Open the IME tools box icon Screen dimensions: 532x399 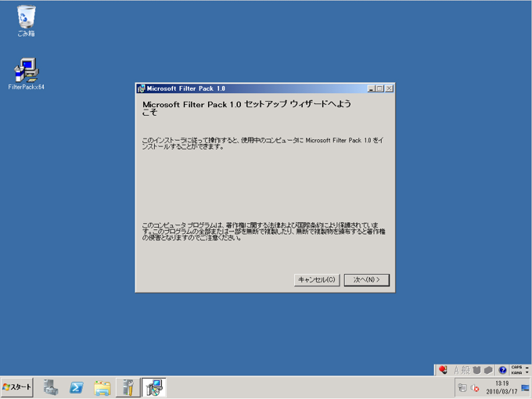(x=488, y=370)
